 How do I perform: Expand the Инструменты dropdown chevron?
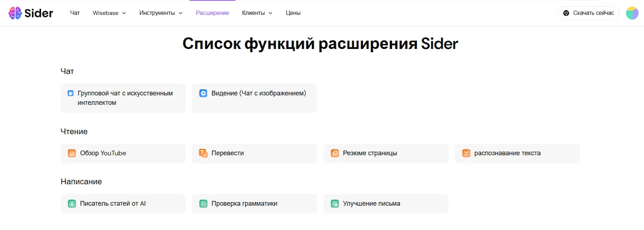click(180, 13)
